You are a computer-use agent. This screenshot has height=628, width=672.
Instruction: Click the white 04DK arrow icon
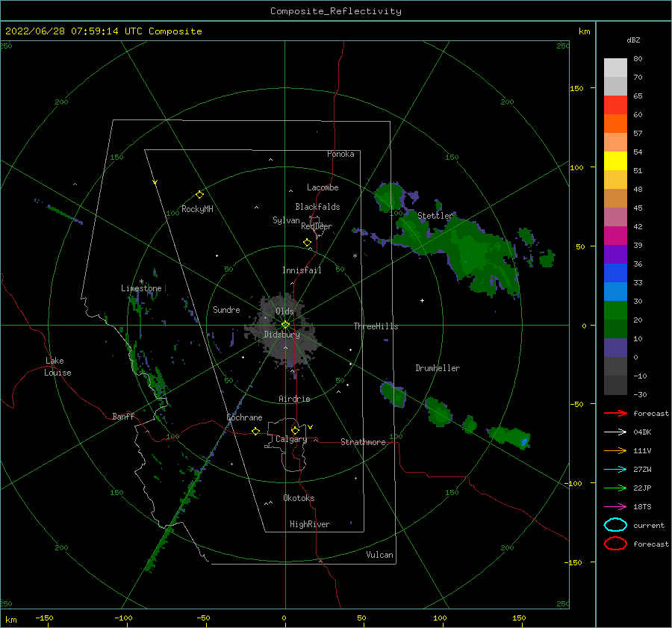pyautogui.click(x=615, y=432)
